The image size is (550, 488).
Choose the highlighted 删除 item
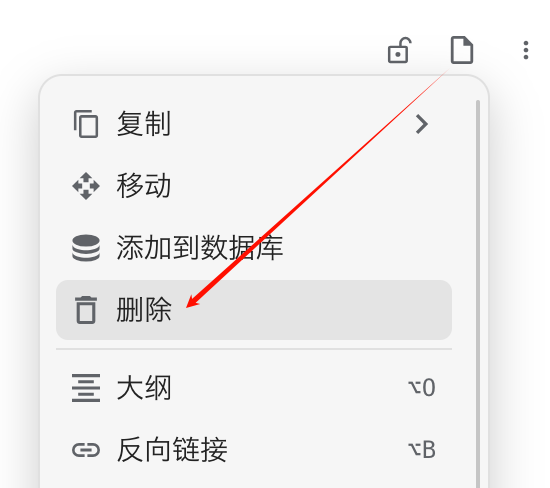pyautogui.click(x=254, y=310)
